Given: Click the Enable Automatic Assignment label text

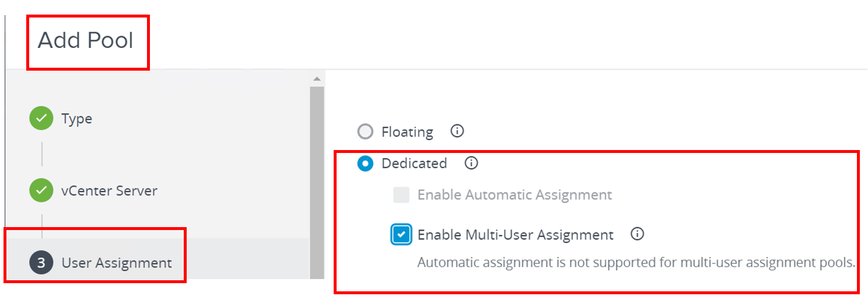Looking at the screenshot, I should [514, 195].
